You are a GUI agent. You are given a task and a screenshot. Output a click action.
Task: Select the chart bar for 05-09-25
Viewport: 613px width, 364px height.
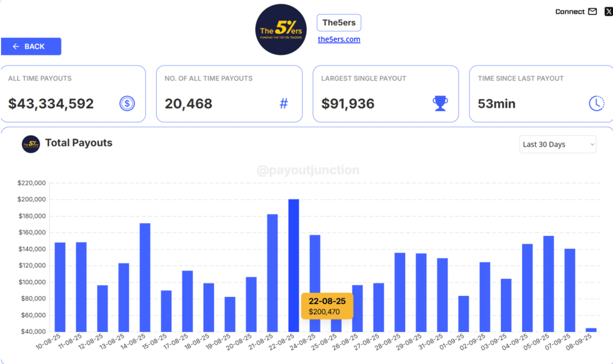point(549,284)
